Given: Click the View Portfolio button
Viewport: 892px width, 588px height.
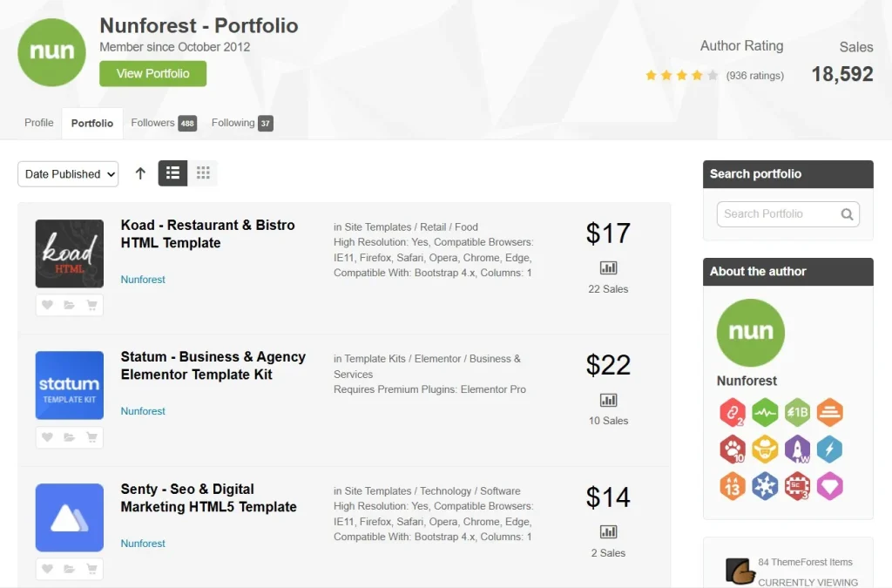Looking at the screenshot, I should click(153, 73).
